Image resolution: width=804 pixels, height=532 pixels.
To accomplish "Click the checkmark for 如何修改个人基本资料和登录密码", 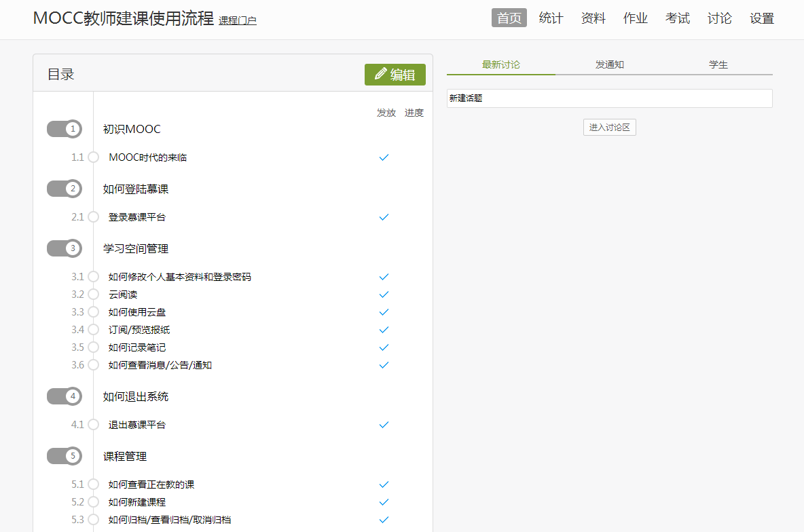I will pos(384,277).
